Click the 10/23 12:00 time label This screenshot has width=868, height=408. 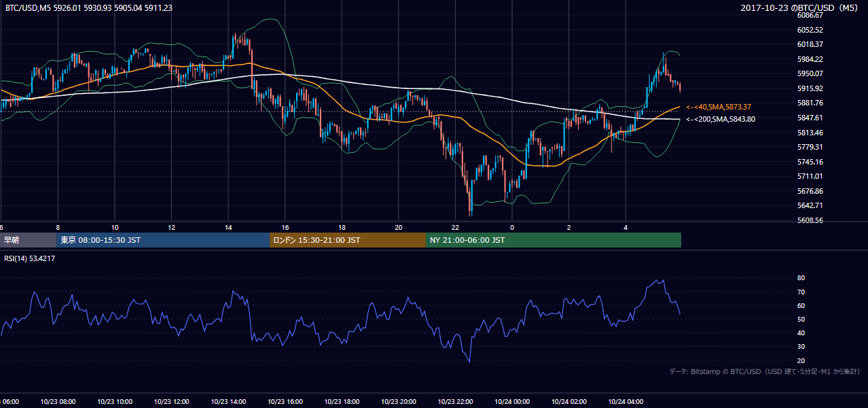172,401
